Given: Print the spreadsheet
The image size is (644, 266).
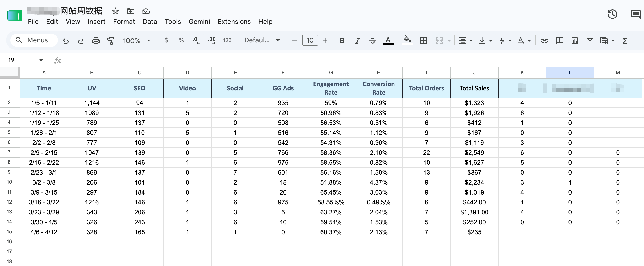Looking at the screenshot, I should click(96, 40).
